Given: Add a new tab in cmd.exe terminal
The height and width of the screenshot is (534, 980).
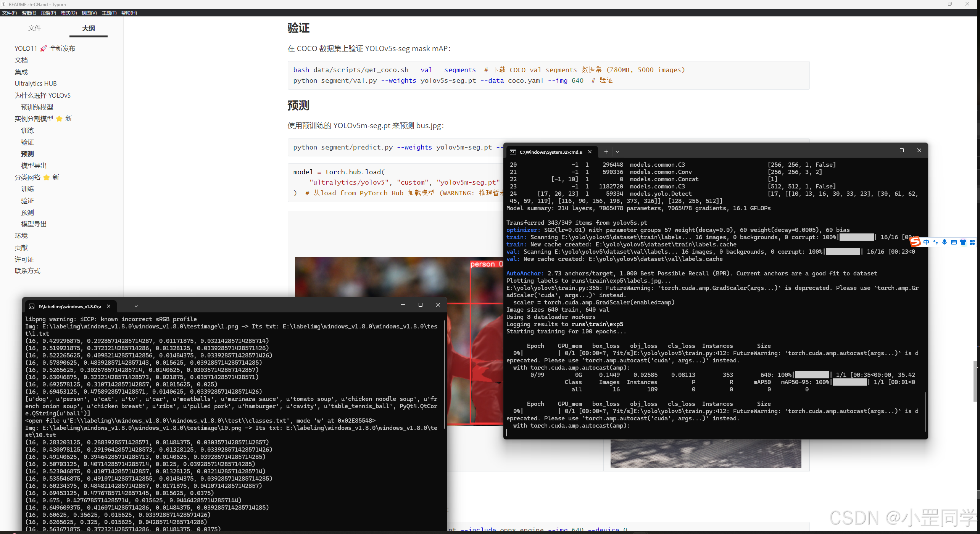Looking at the screenshot, I should pos(606,151).
